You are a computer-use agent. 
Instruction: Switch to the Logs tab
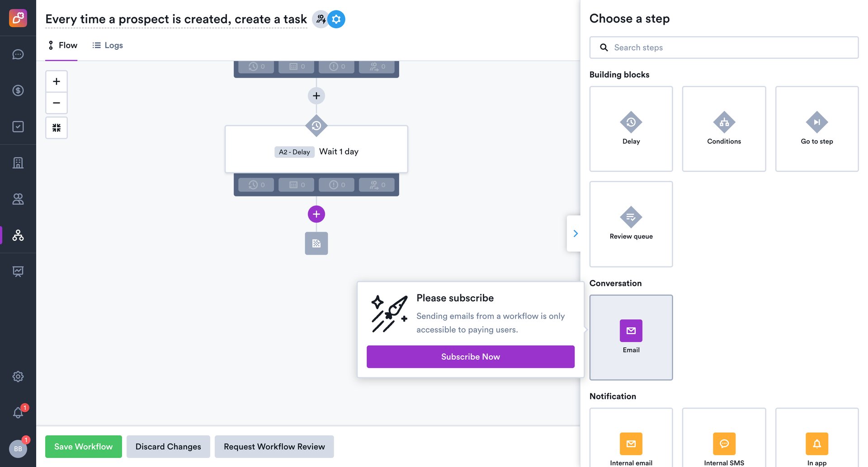107,45
